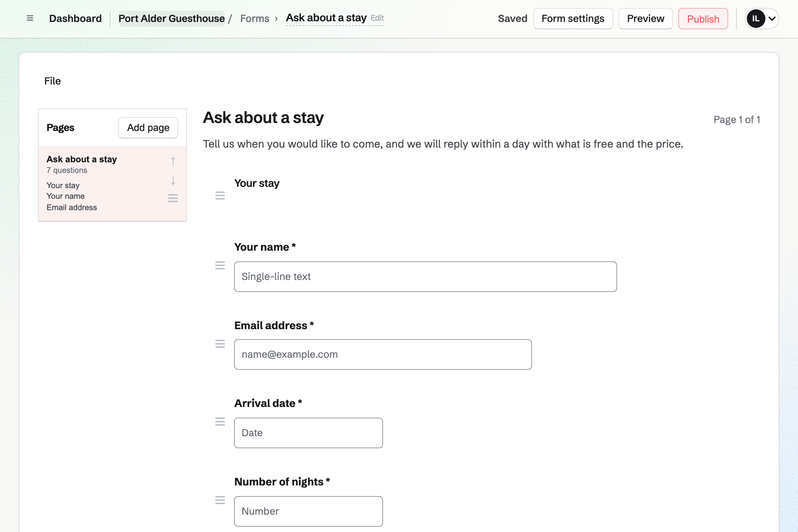Navigate to Forms breadcrumb

pyautogui.click(x=255, y=19)
